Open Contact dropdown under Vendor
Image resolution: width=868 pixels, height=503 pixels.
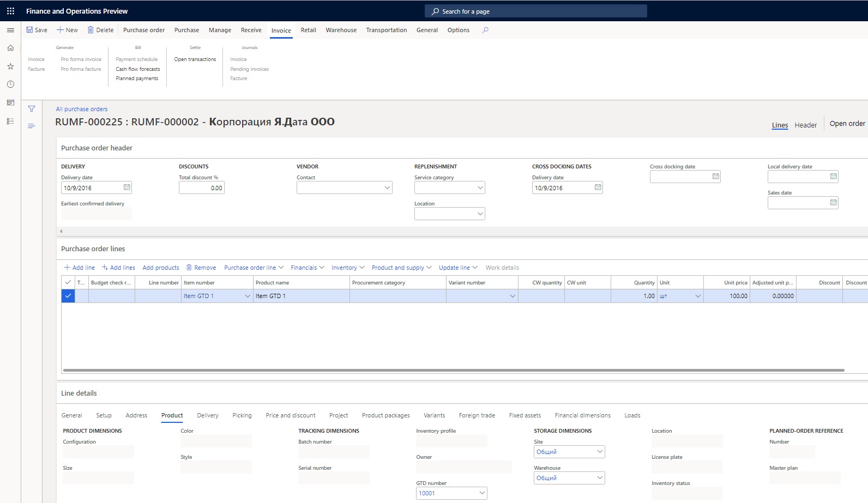click(387, 187)
